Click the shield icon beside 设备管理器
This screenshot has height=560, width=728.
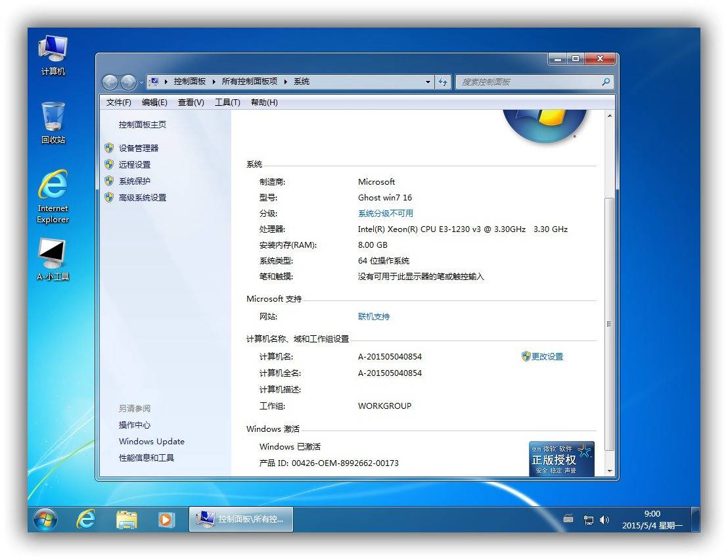point(109,148)
